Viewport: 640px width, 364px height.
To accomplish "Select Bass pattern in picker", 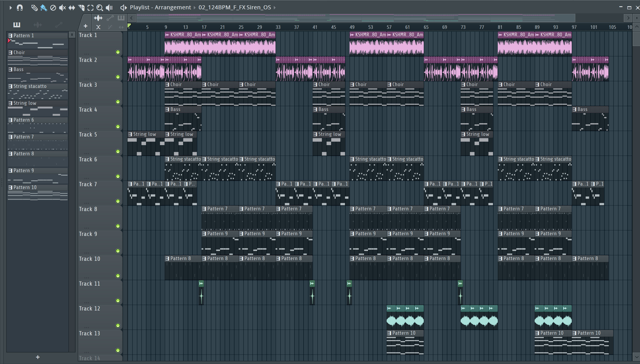I will click(38, 74).
